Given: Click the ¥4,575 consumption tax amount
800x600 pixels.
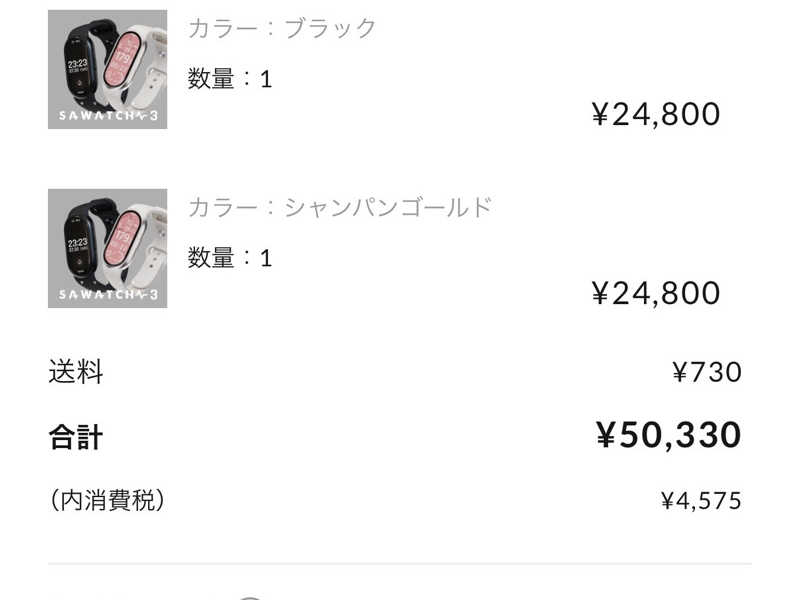Looking at the screenshot, I should [x=701, y=501].
